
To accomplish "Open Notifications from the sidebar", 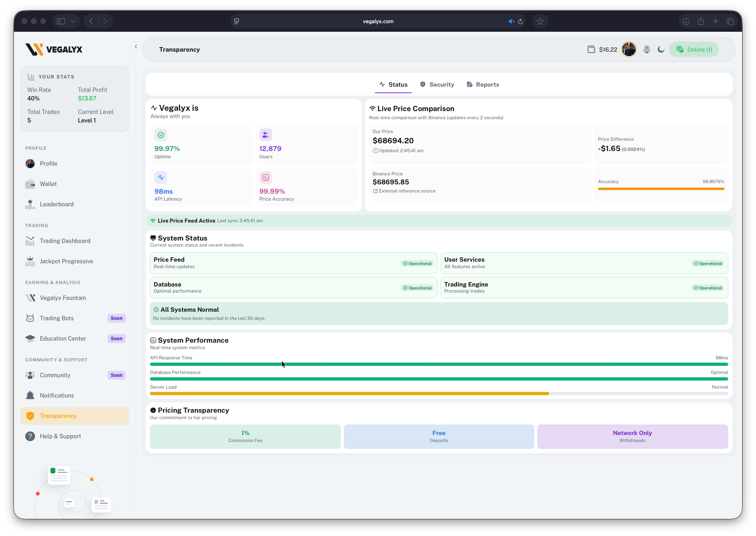I will point(75,396).
